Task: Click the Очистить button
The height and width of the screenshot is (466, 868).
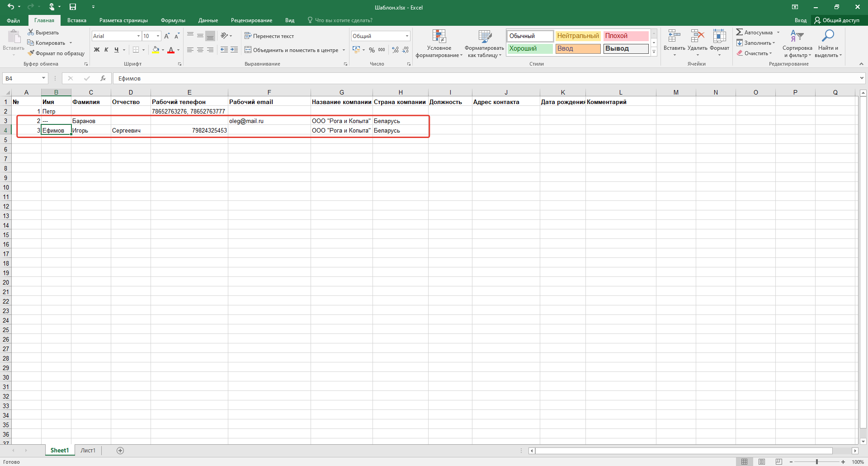Action: [x=754, y=53]
